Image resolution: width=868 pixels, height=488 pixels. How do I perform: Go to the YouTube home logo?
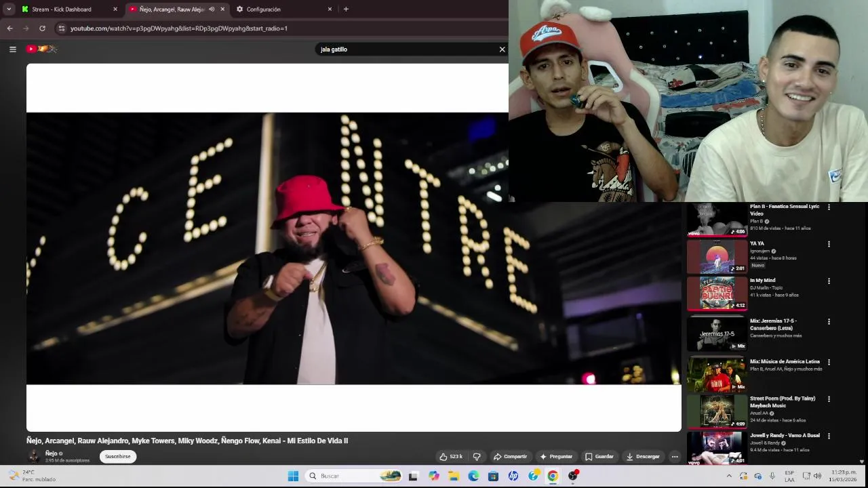(41, 49)
